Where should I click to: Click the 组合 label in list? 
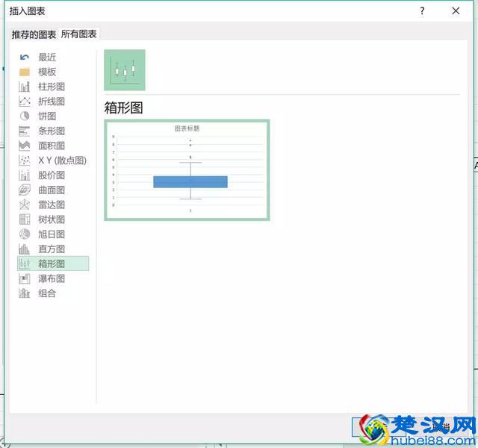pyautogui.click(x=47, y=293)
